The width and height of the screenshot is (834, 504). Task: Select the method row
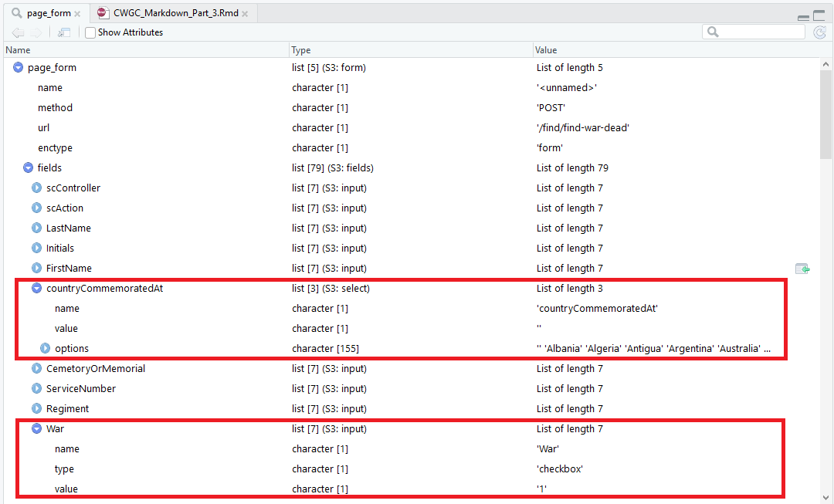coord(411,108)
